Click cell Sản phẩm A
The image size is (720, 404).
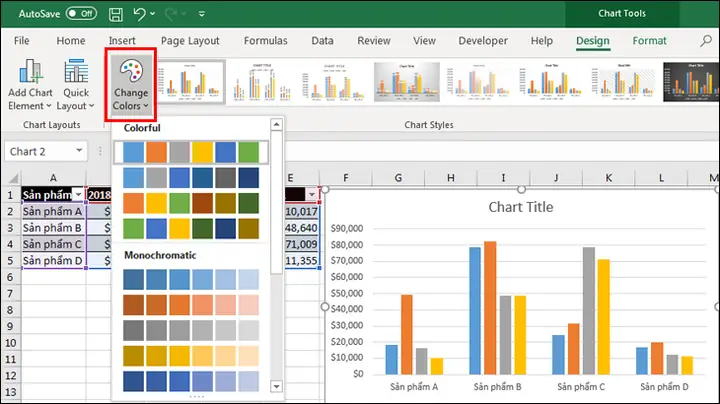53,211
